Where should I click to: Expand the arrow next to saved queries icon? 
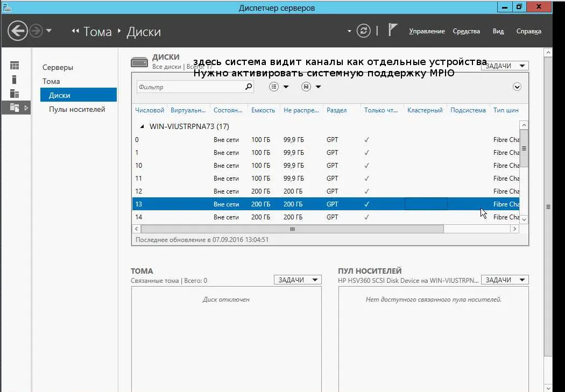[318, 87]
